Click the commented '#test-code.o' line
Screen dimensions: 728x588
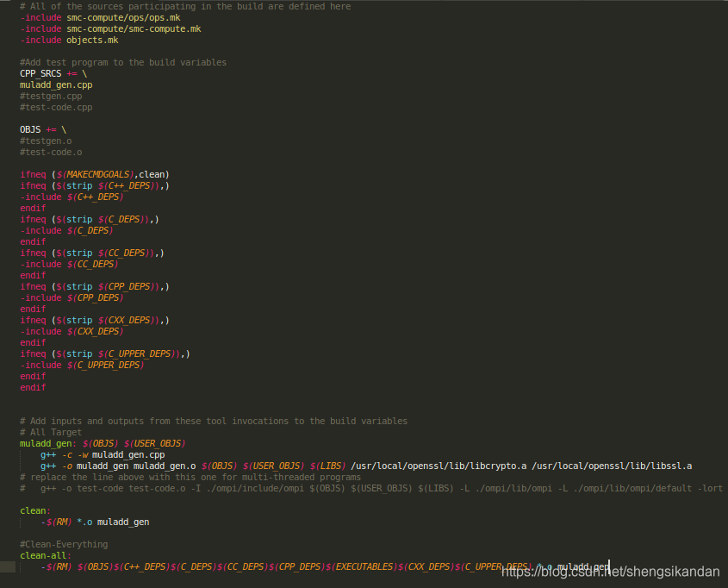51,152
